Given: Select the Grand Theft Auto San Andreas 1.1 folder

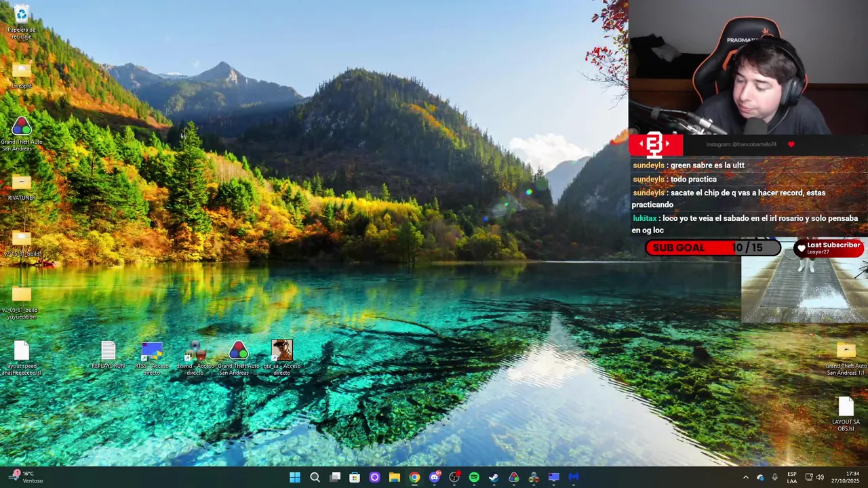Looking at the screenshot, I should point(846,359).
